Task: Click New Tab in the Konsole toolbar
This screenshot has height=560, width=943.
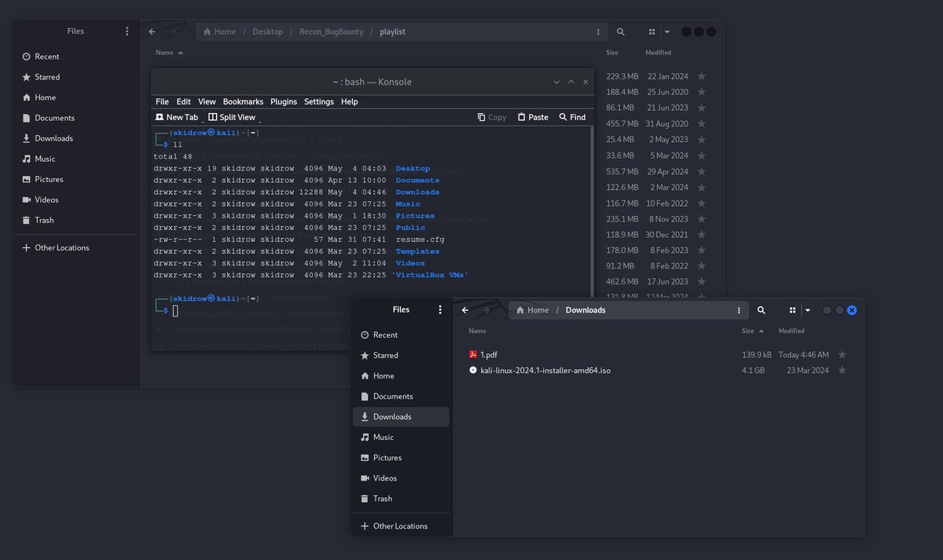Action: (177, 117)
